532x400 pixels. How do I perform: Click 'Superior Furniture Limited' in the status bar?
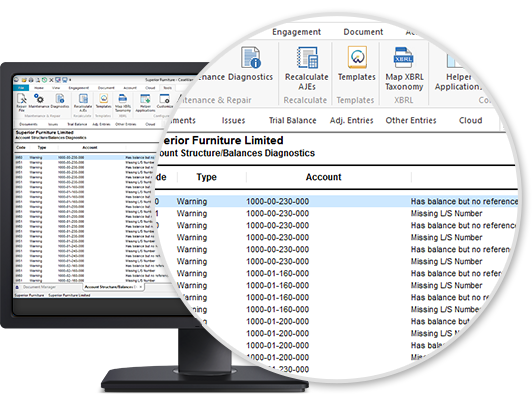click(69, 295)
